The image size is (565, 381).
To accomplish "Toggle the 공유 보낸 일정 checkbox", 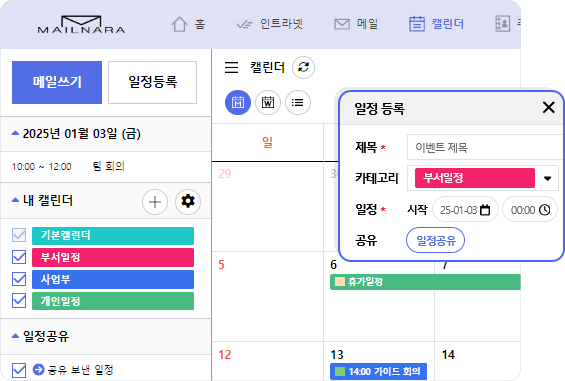I will [19, 370].
